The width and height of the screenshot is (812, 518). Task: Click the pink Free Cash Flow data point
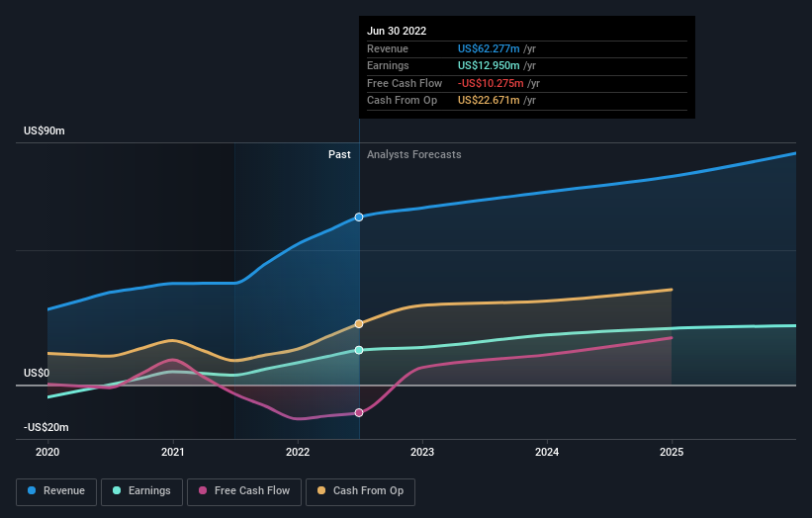pos(359,413)
